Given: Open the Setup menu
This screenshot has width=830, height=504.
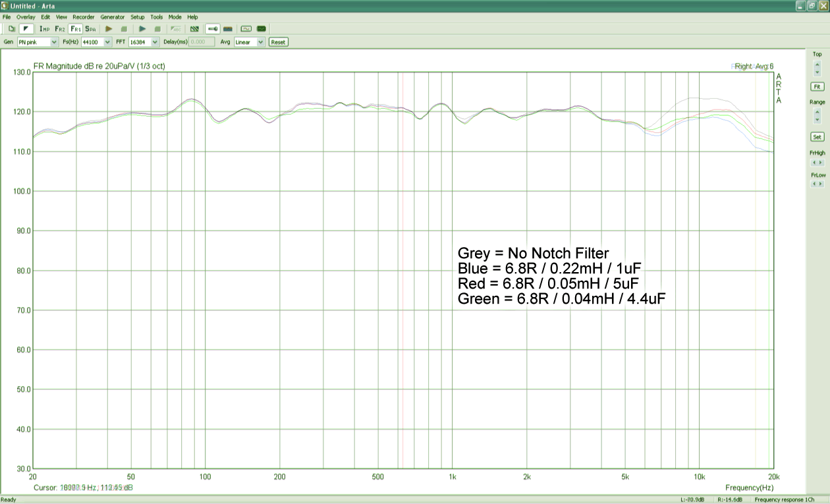Looking at the screenshot, I should [x=138, y=17].
